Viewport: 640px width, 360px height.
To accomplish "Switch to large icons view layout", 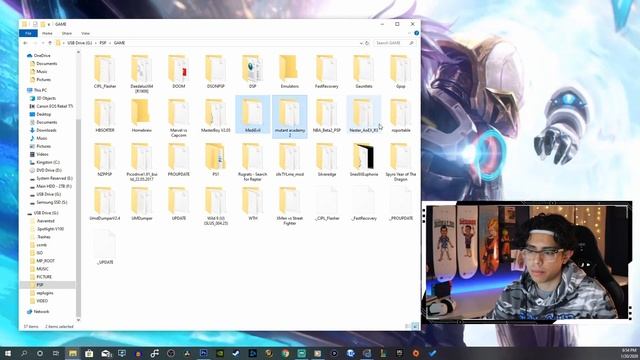I will tap(415, 326).
